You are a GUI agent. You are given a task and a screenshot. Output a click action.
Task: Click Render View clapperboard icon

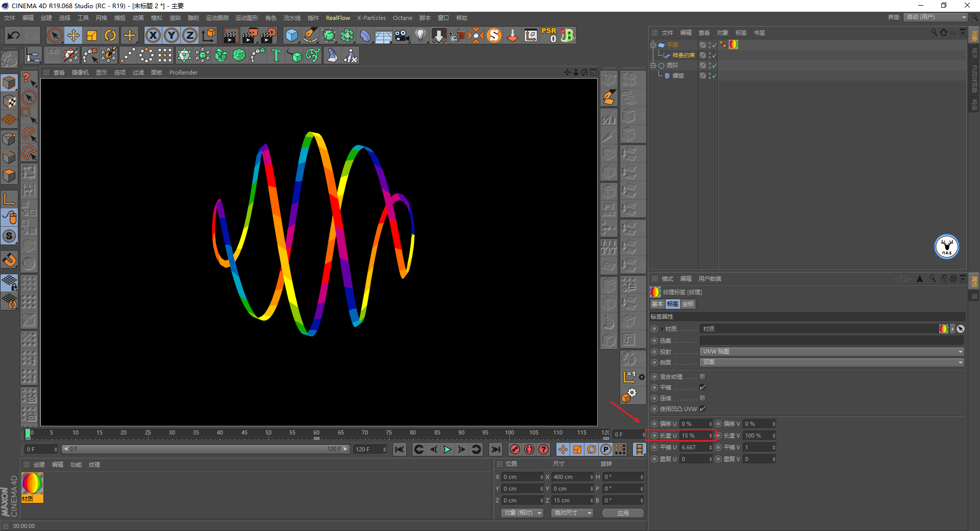(231, 35)
